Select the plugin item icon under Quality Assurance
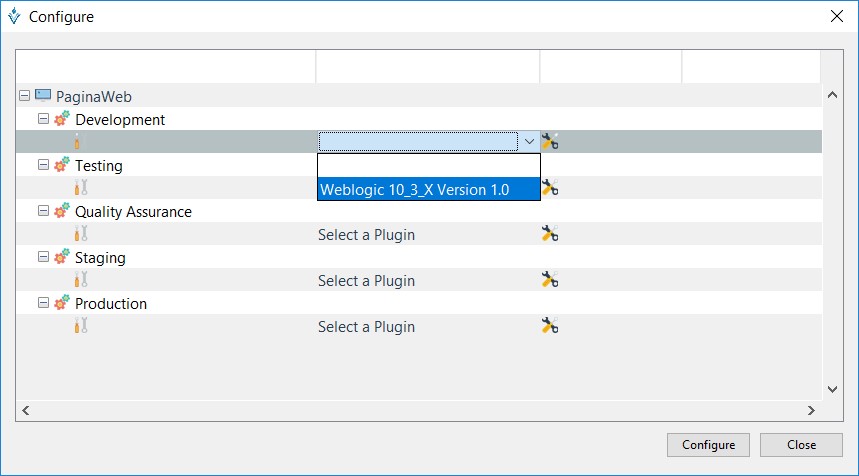Screen dimensions: 859x476 point(81,233)
